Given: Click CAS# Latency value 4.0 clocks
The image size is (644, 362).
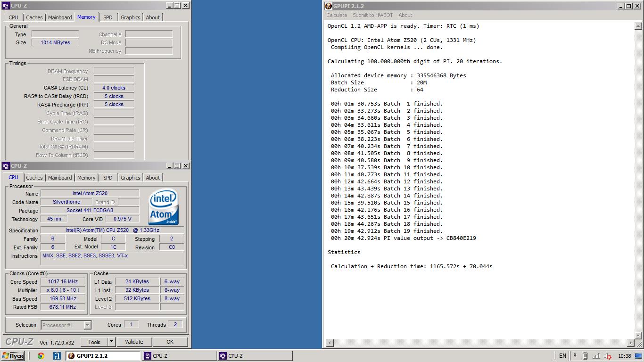Looking at the screenshot, I should (114, 88).
